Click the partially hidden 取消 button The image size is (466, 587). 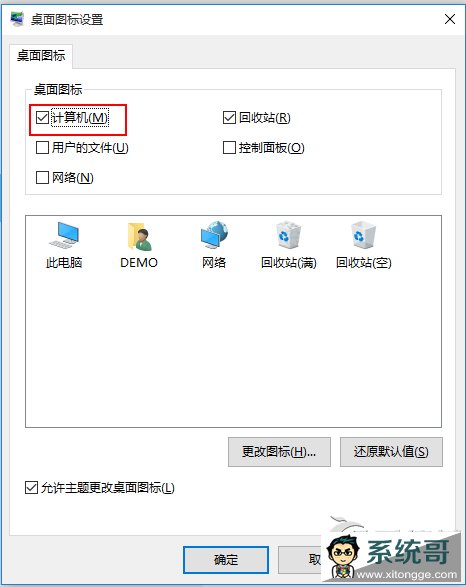(300, 560)
